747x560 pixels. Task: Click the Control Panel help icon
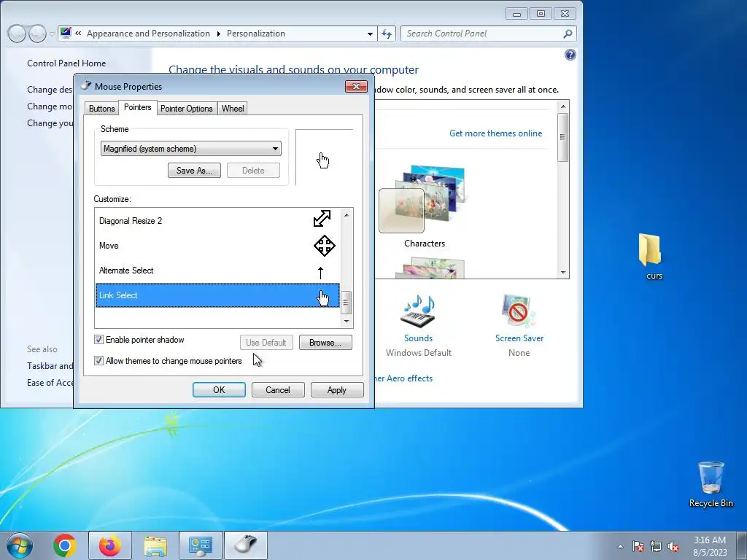click(x=570, y=55)
